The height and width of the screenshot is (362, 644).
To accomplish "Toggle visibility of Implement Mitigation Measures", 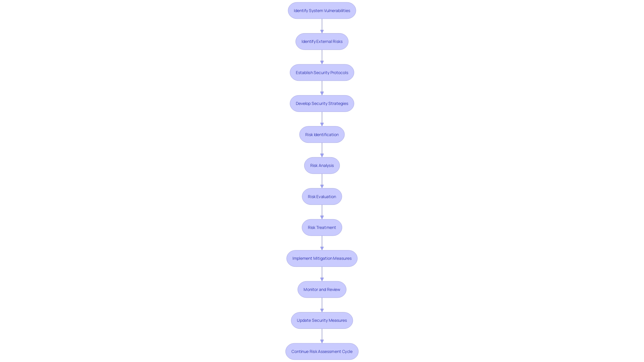I will 322,258.
